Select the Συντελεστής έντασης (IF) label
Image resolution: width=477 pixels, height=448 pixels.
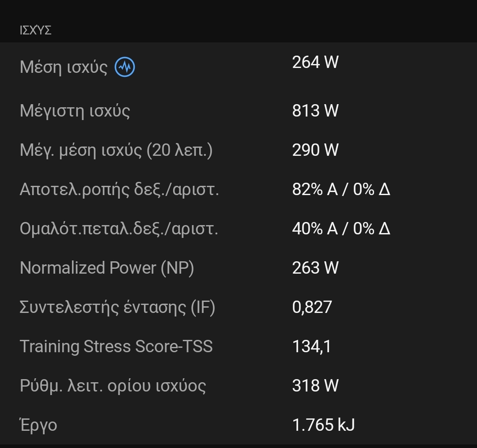tap(117, 307)
